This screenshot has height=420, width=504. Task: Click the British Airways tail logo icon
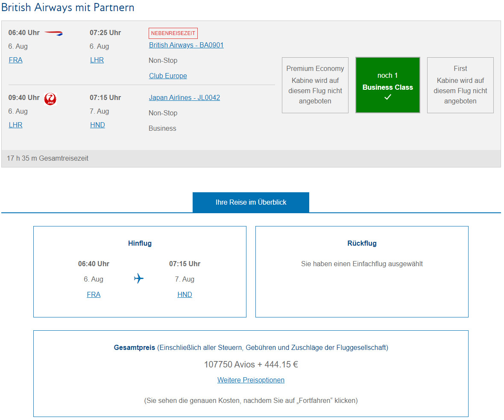[x=53, y=33]
